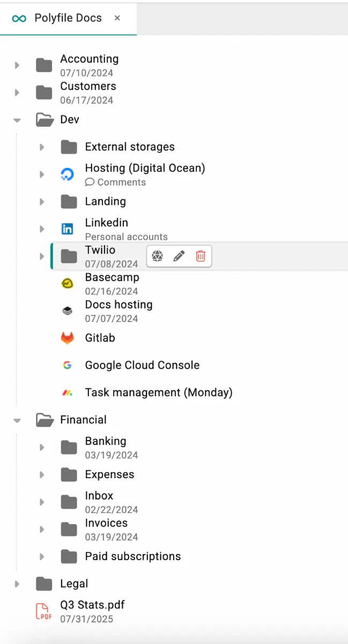Open the Paid subscriptions folder
348x644 pixels.
(x=132, y=557)
